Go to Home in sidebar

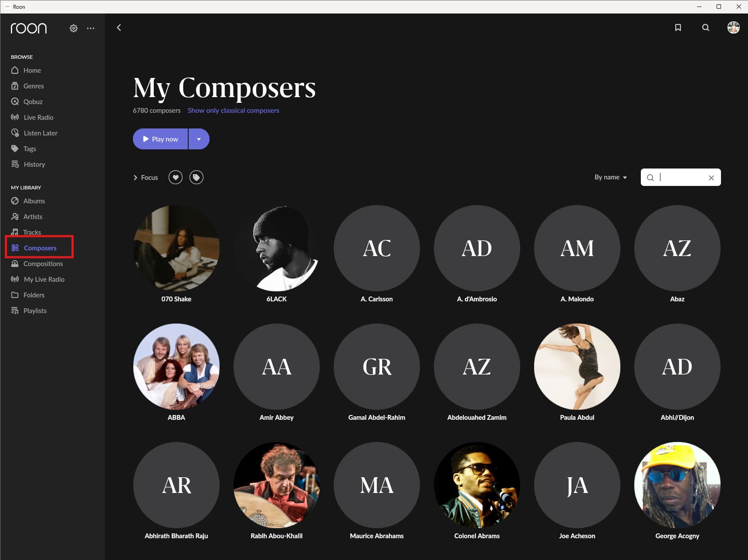click(x=26, y=70)
